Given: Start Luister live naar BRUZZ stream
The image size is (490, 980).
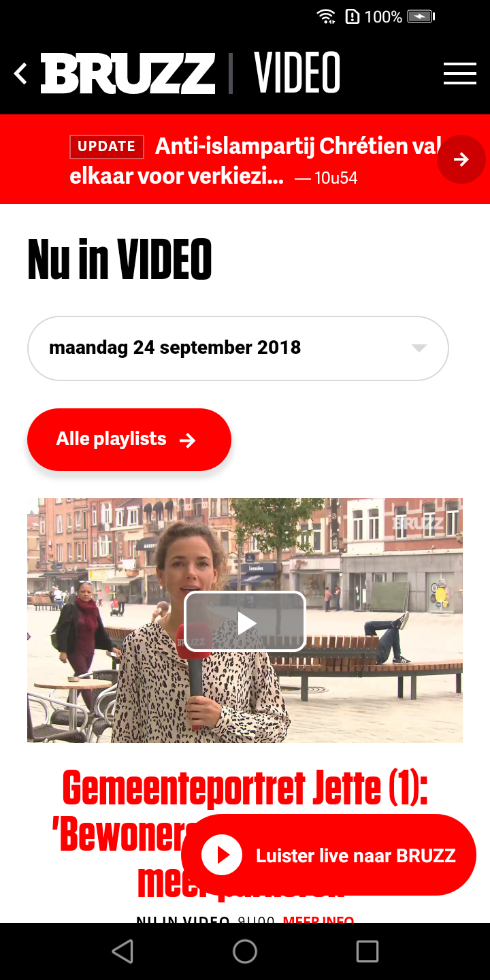Looking at the screenshot, I should pyautogui.click(x=329, y=855).
